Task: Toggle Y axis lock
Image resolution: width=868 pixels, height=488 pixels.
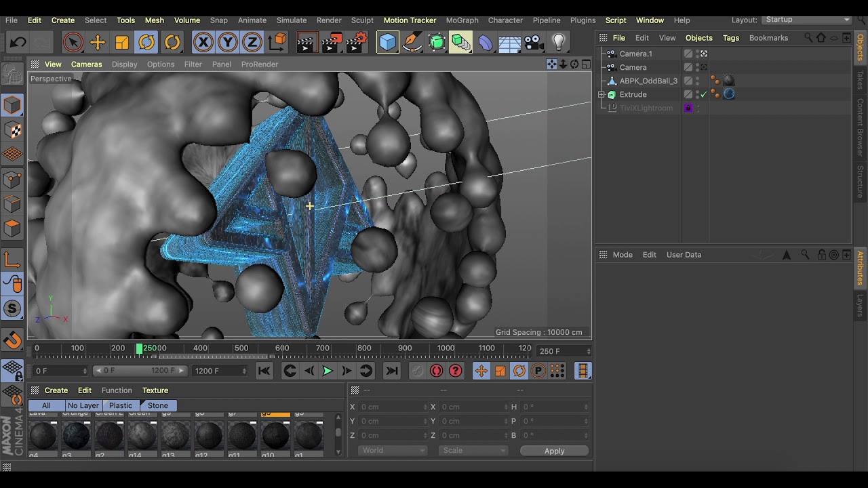Action: click(227, 43)
